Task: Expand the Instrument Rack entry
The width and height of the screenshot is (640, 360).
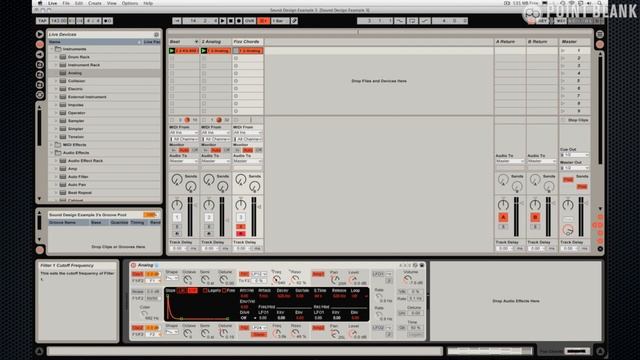Action: click(x=56, y=65)
